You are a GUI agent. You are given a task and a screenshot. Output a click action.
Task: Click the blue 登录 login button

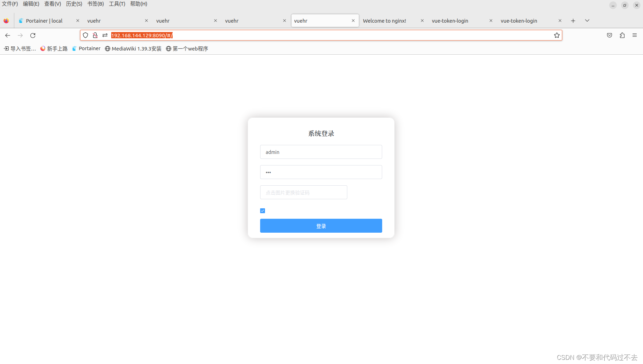coord(321,226)
